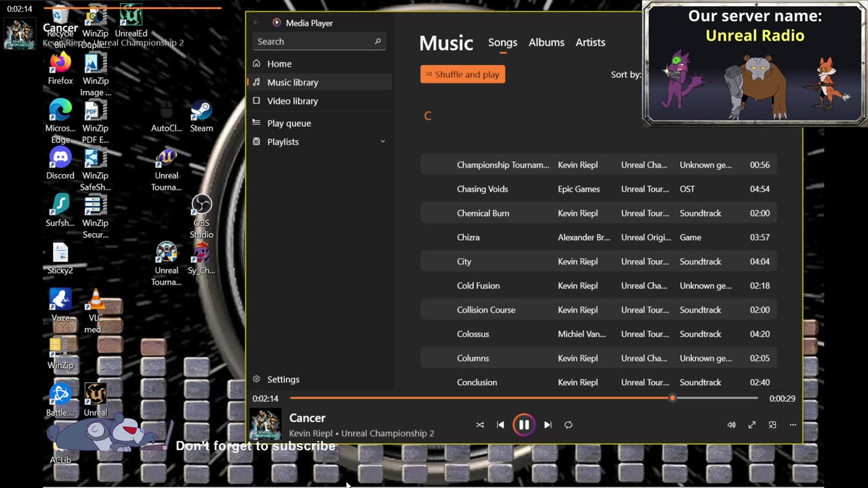Image resolution: width=868 pixels, height=488 pixels.
Task: Open the yellow WinZip folder icon
Action: coord(60,354)
